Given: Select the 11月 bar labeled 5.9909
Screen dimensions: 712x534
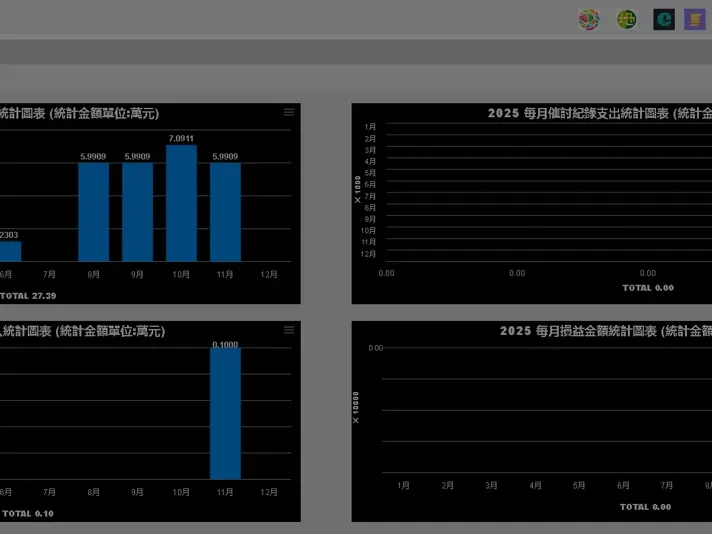Looking at the screenshot, I should [225, 212].
